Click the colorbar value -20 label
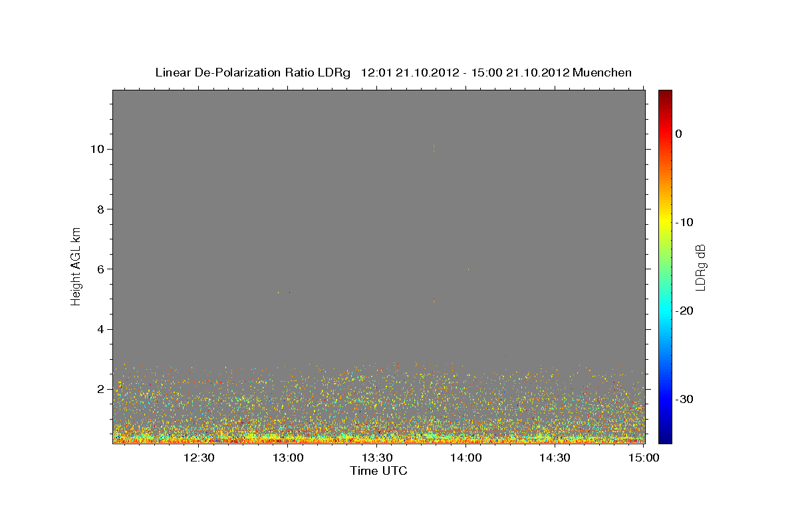The width and height of the screenshot is (798, 532). coord(685,311)
